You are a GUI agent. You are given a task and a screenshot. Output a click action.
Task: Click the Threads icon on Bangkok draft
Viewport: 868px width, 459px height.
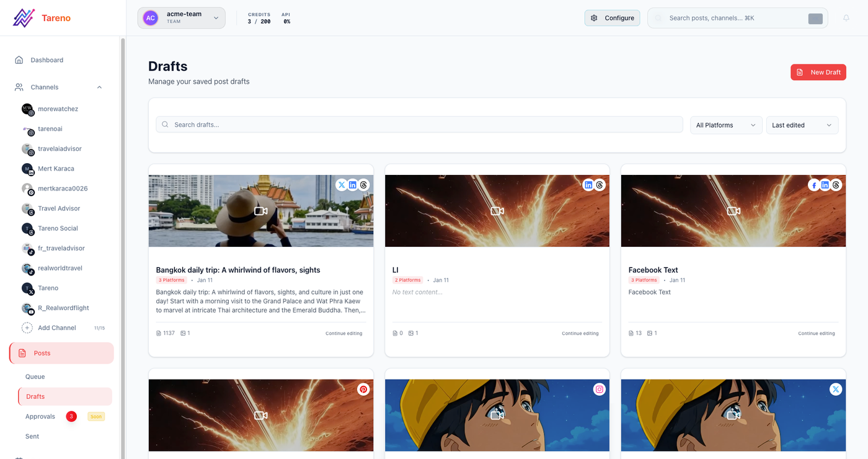(364, 185)
